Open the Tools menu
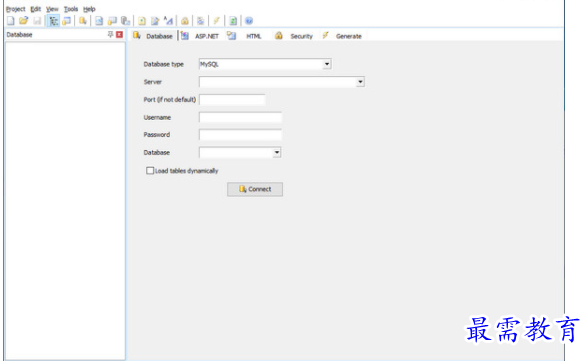588x361 pixels. click(x=71, y=9)
